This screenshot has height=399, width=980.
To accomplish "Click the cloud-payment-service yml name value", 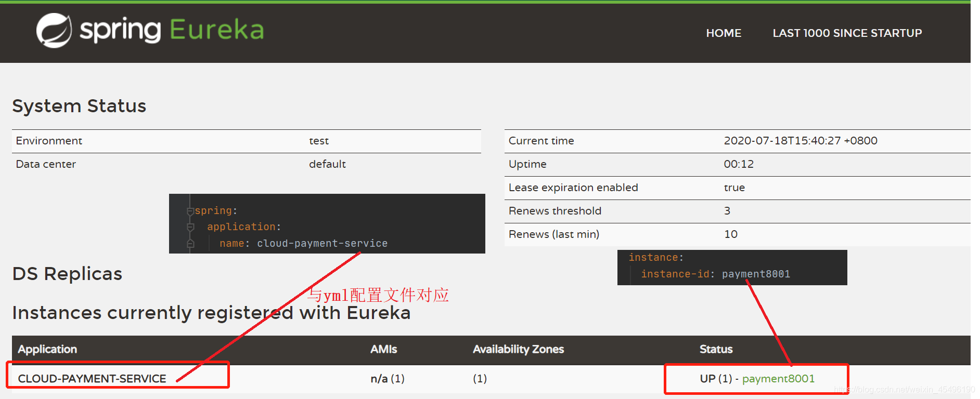I will click(x=322, y=244).
